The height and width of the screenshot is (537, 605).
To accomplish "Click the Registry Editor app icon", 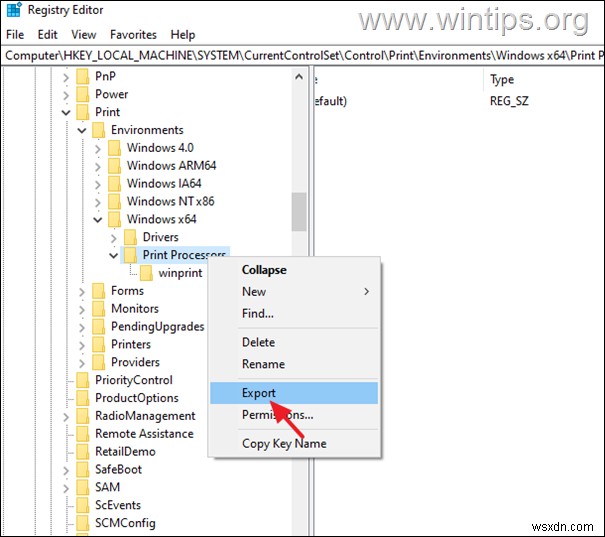I will (x=14, y=9).
